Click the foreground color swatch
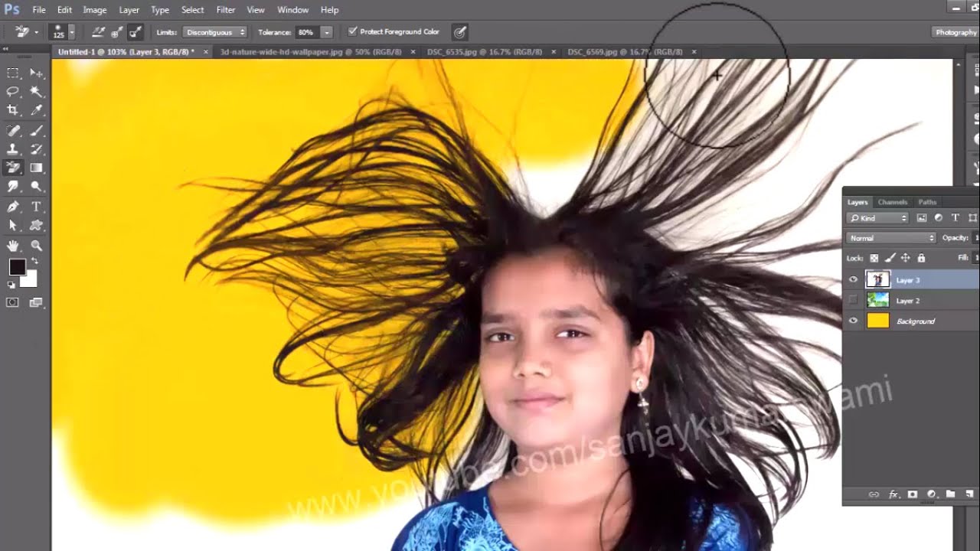The height and width of the screenshot is (551, 980). point(17,267)
